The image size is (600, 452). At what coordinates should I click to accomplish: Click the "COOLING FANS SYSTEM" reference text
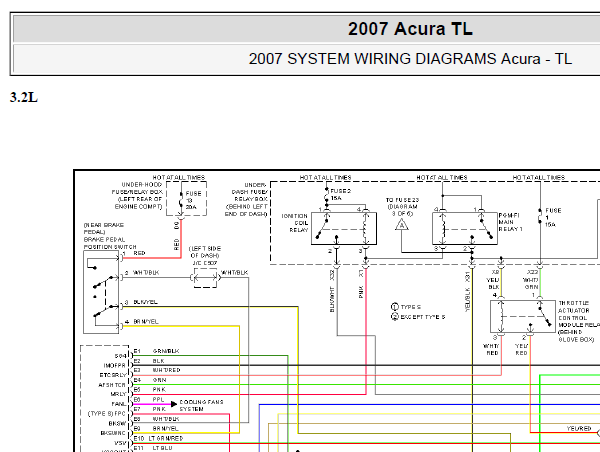[201, 406]
